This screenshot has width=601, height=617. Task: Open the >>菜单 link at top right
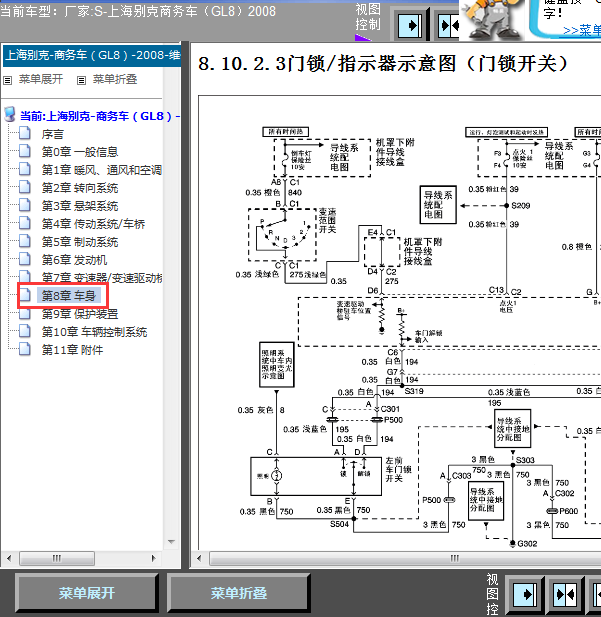(582, 30)
